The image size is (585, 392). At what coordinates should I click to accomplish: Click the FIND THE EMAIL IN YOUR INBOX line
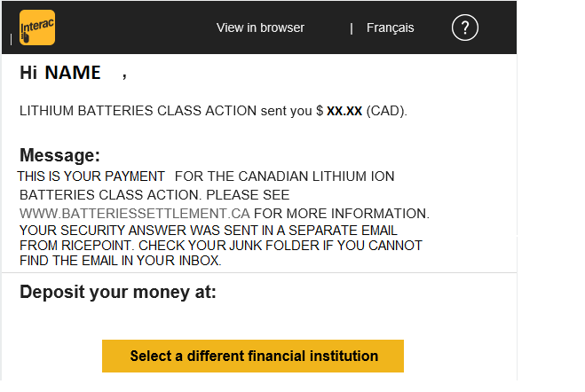[121, 261]
